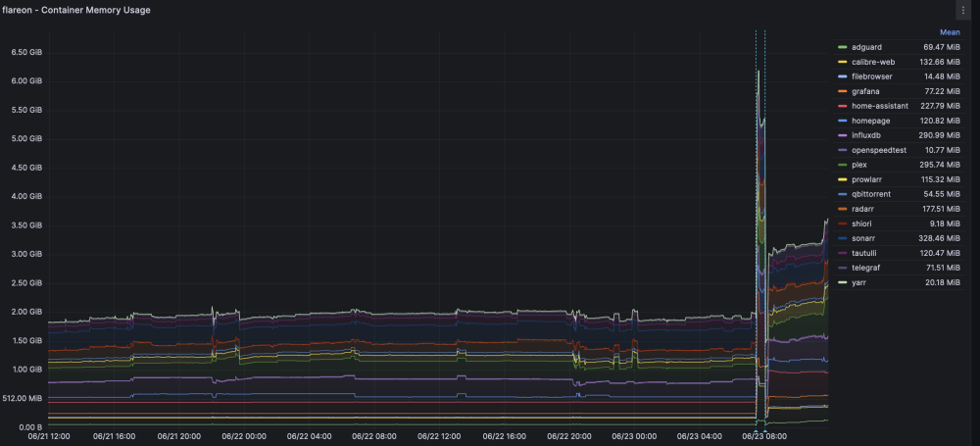Viewport: 980px width, 446px height.
Task: Sort legend by the Mean column header
Action: tap(950, 32)
